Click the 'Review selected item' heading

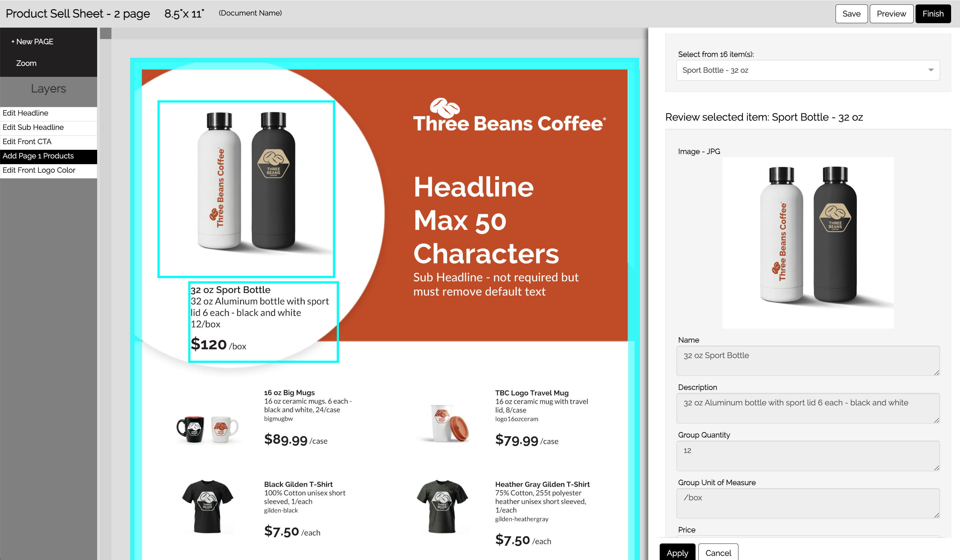point(764,117)
